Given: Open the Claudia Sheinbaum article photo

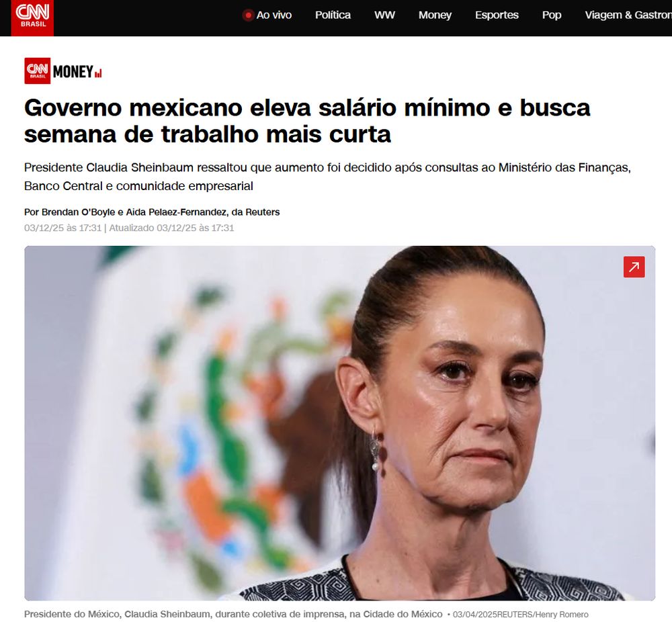Looking at the screenshot, I should [339, 423].
